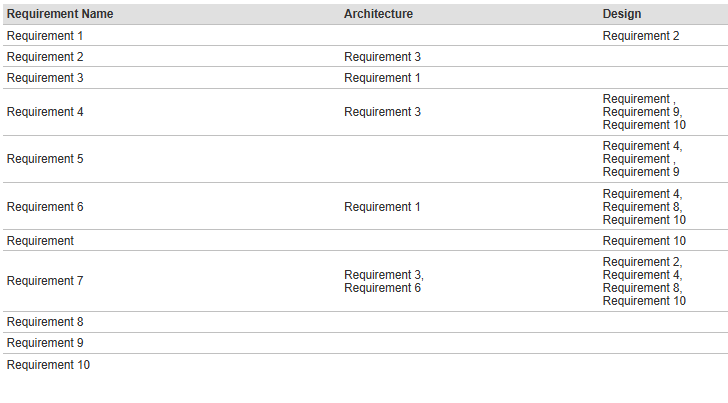The height and width of the screenshot is (403, 728).
Task: Open Requirement 3 in Requirement 2's Architecture cell
Action: pos(382,57)
